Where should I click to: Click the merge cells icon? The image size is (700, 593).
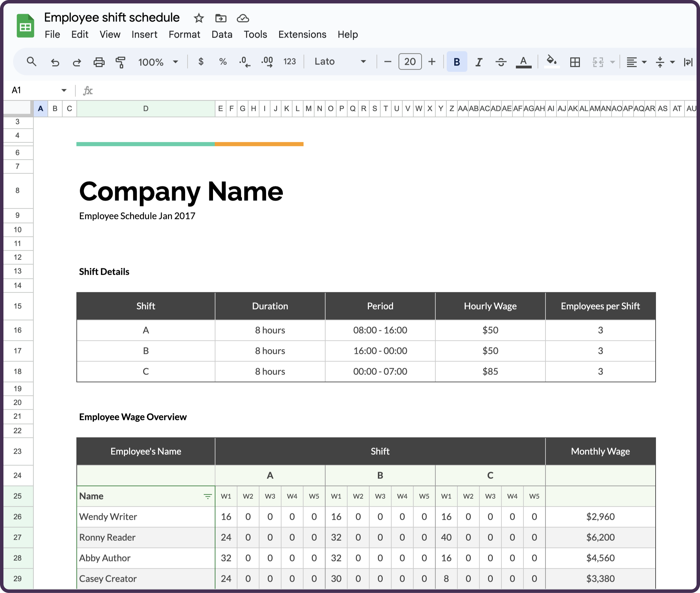click(598, 62)
